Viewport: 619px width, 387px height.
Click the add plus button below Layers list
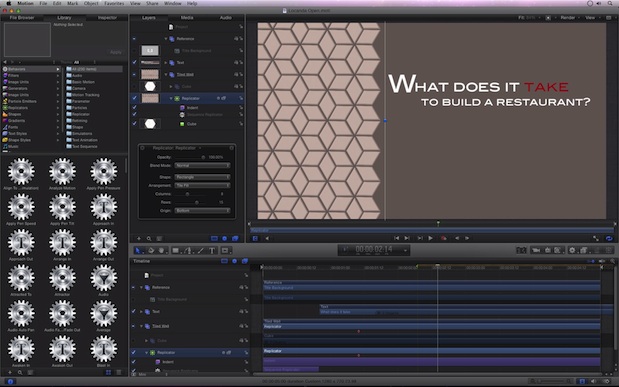click(139, 239)
